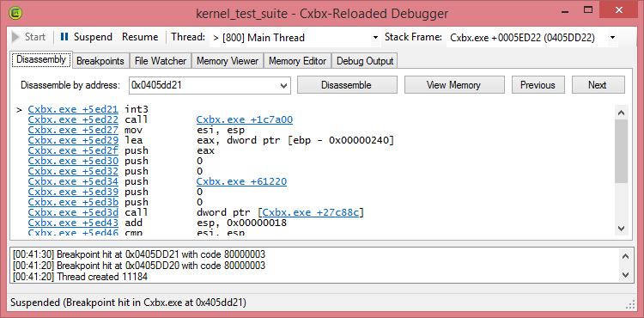Click the disassembly vertical scrollbar thumb
The width and height of the screenshot is (644, 318).
(x=621, y=151)
